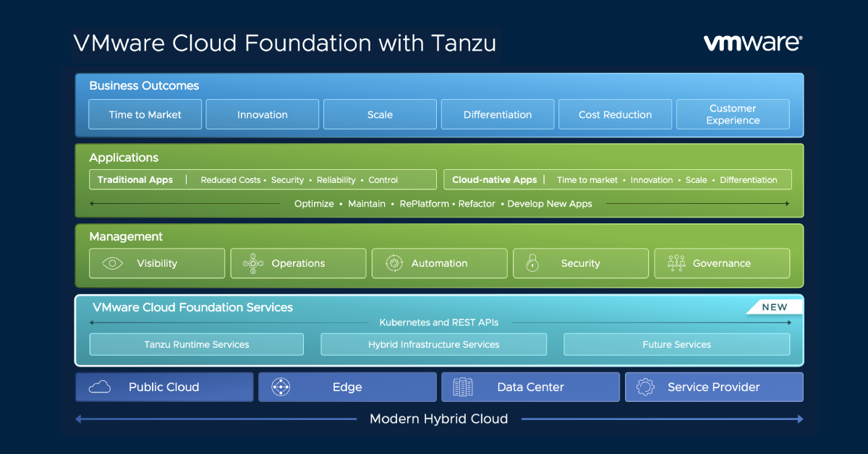Click the Applications heading
Screen dimensions: 868x454
tap(124, 158)
